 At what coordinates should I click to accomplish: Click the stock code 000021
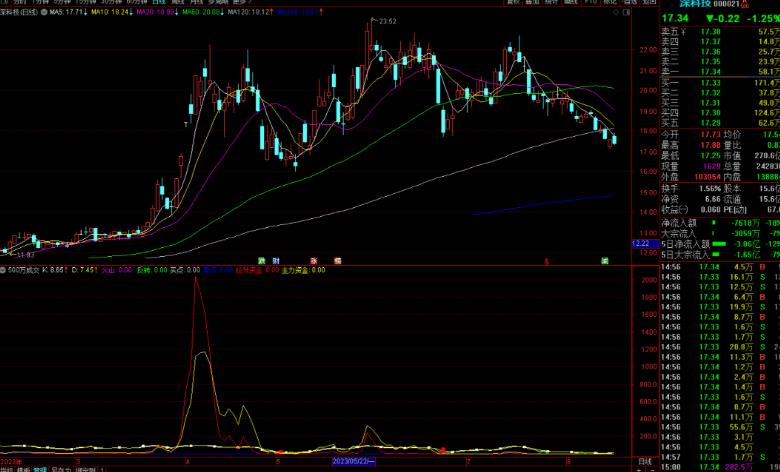point(727,4)
